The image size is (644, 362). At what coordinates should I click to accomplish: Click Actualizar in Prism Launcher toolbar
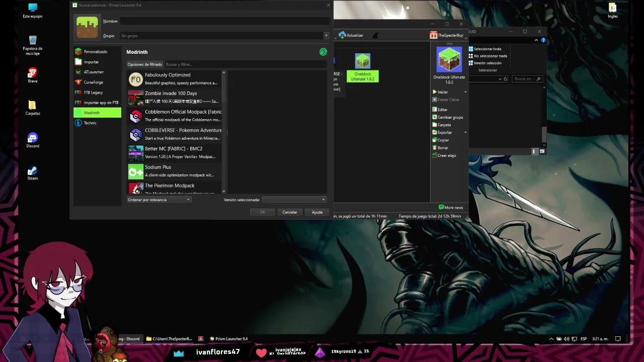point(351,35)
